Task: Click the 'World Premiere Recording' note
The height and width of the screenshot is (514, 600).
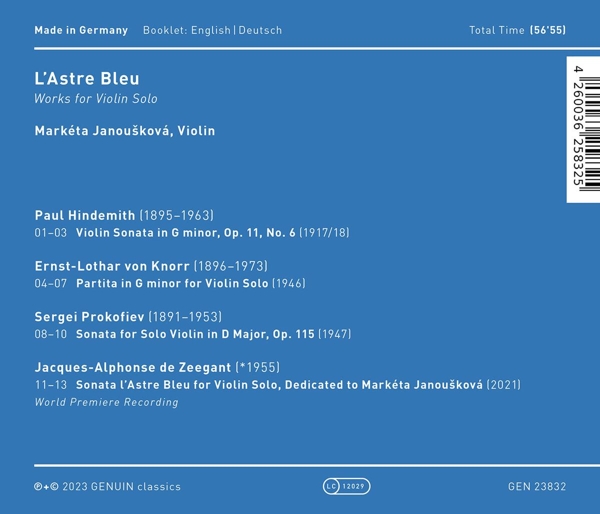Action: (106, 402)
